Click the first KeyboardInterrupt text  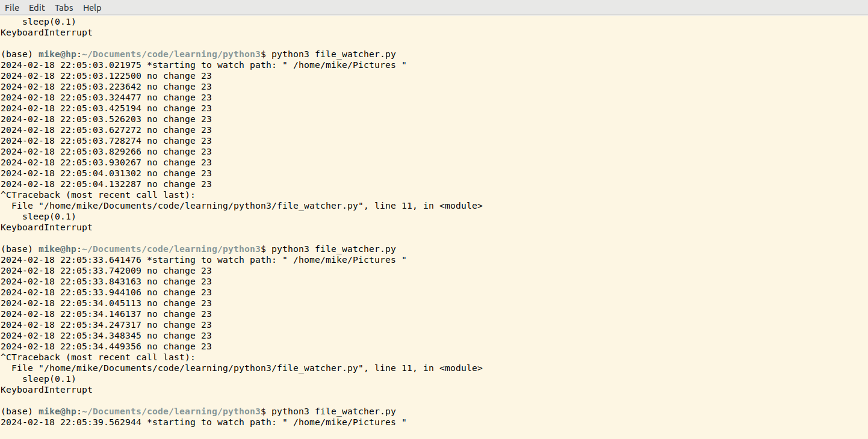pyautogui.click(x=46, y=32)
